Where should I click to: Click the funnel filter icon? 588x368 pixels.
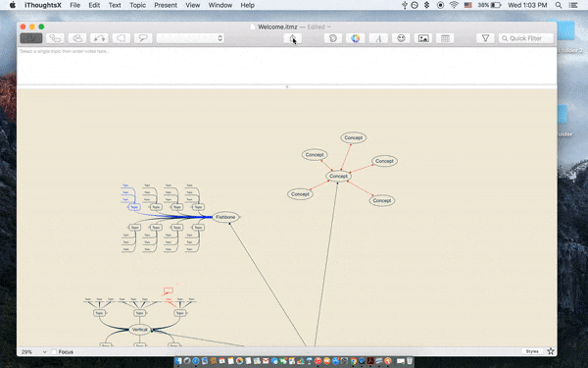pyautogui.click(x=485, y=38)
